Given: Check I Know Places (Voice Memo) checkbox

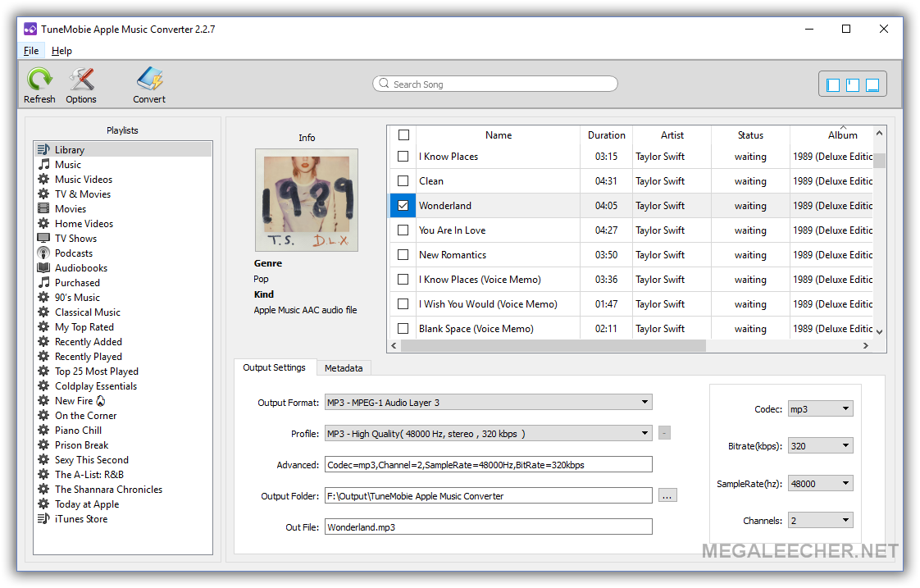Looking at the screenshot, I should [403, 280].
